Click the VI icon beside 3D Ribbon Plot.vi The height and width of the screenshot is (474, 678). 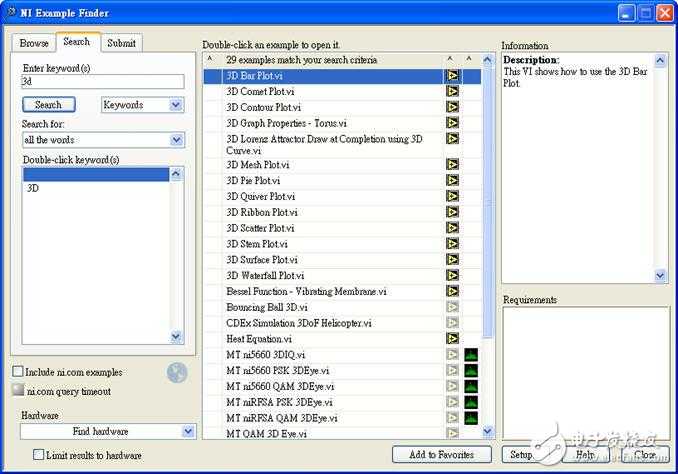[452, 212]
